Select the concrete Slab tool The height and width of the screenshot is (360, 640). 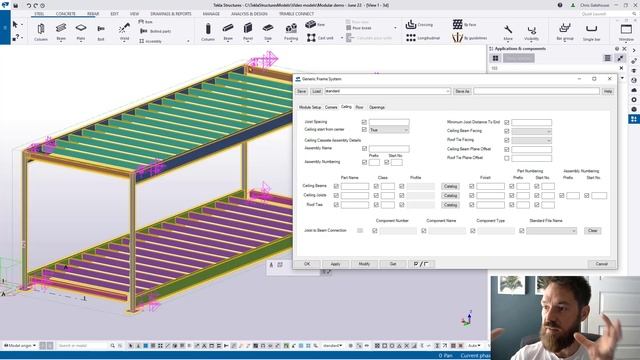pyautogui.click(x=268, y=32)
